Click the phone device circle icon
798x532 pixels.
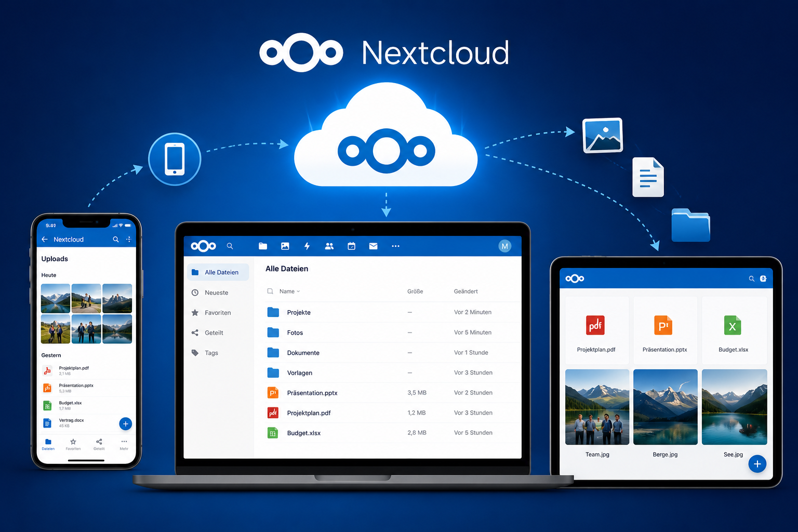pyautogui.click(x=175, y=159)
